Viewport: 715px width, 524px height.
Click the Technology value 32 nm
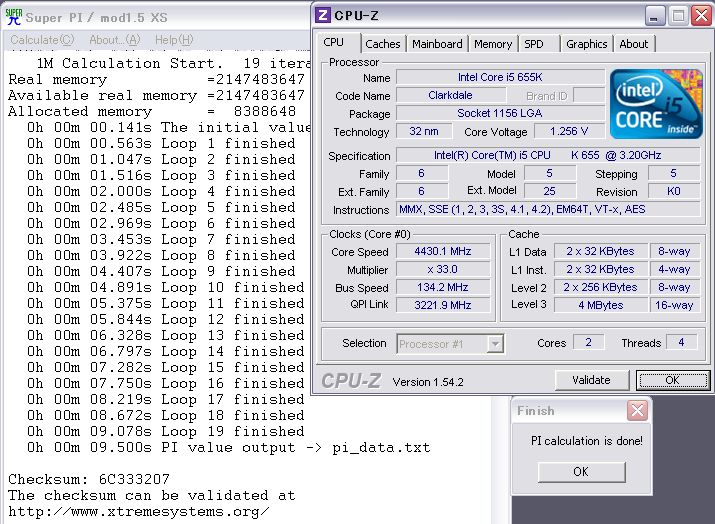[x=424, y=131]
